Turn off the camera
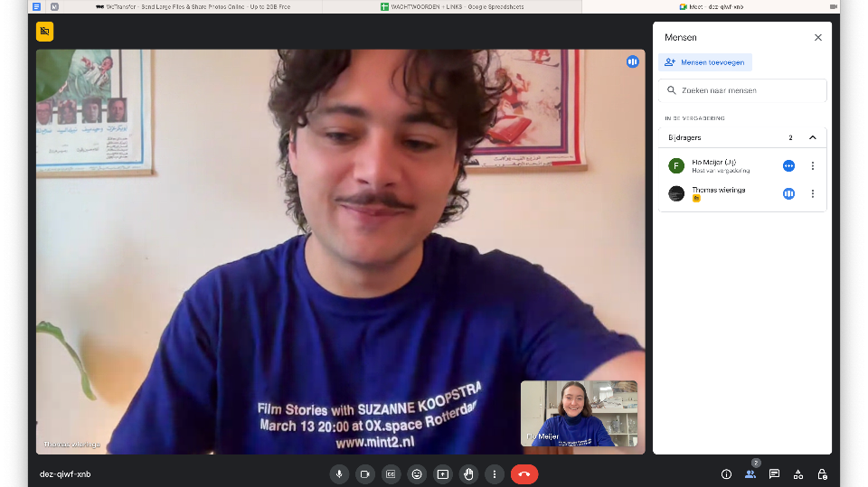This screenshot has width=868, height=487. [x=364, y=474]
